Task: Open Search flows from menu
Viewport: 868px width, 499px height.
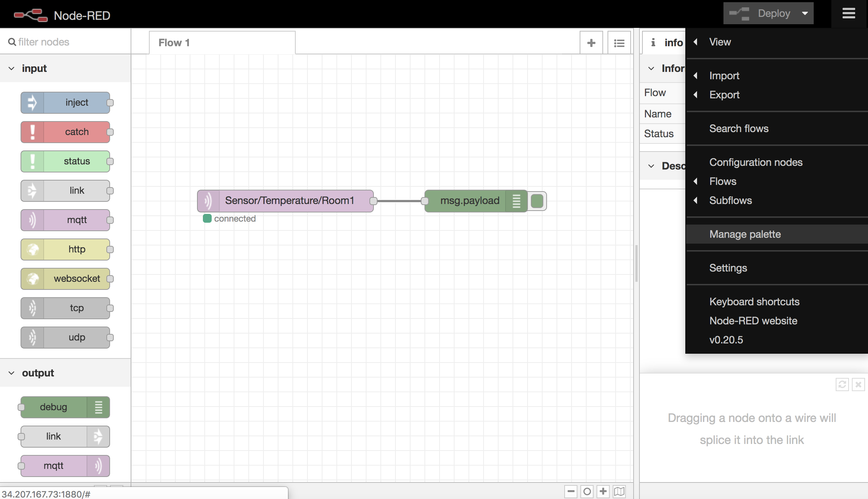Action: tap(777, 128)
